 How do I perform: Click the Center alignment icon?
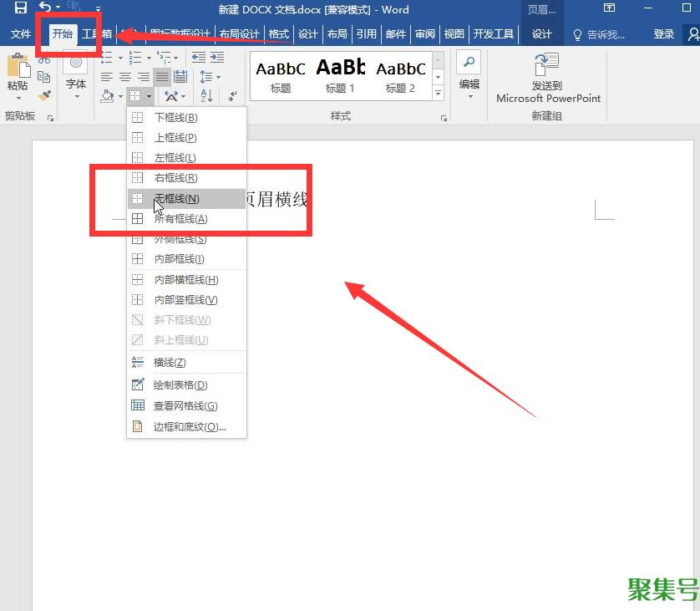[x=125, y=77]
